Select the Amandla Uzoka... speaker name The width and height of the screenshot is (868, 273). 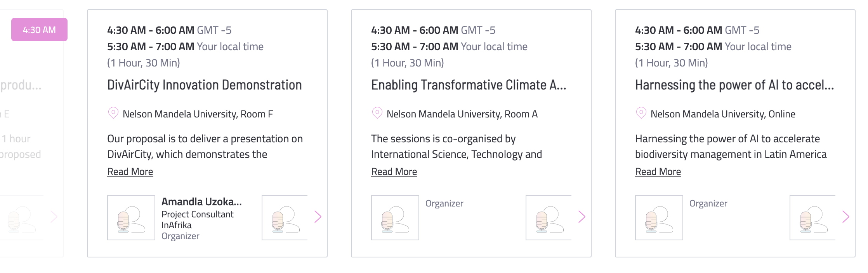point(201,201)
